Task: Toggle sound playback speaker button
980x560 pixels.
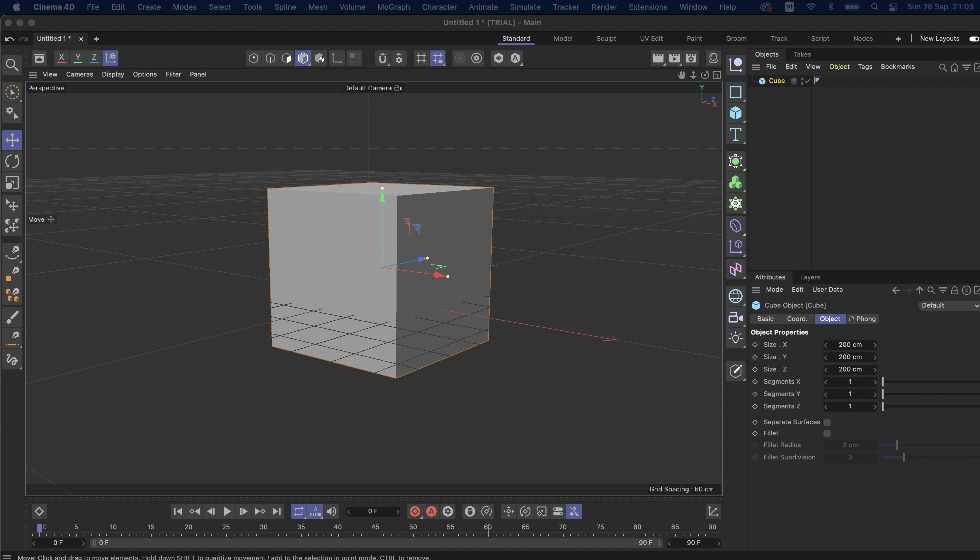Action: click(x=332, y=511)
